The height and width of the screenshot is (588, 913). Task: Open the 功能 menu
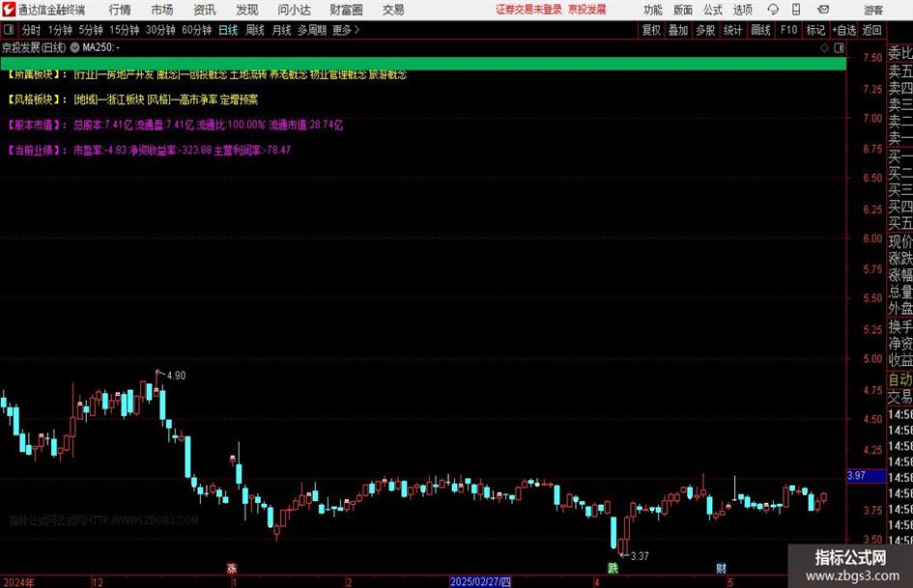(653, 10)
